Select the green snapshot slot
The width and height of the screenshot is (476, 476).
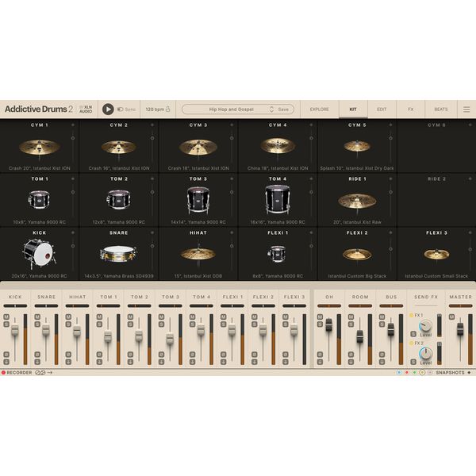(414, 373)
